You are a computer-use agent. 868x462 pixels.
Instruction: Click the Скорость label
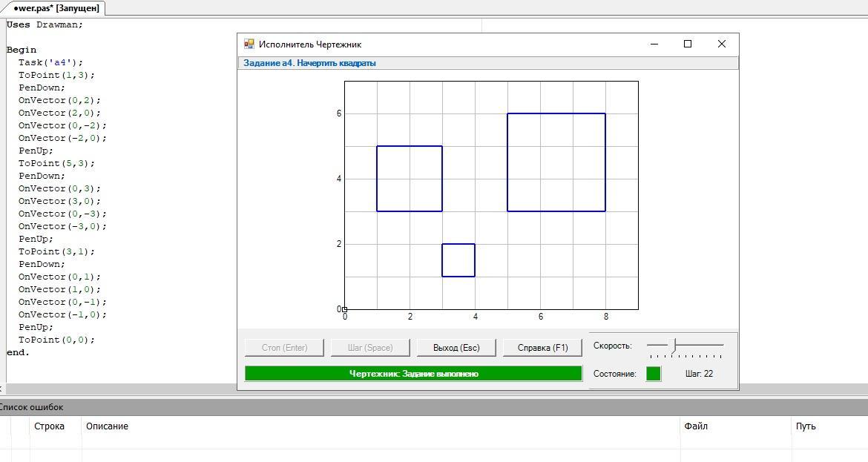(x=612, y=346)
